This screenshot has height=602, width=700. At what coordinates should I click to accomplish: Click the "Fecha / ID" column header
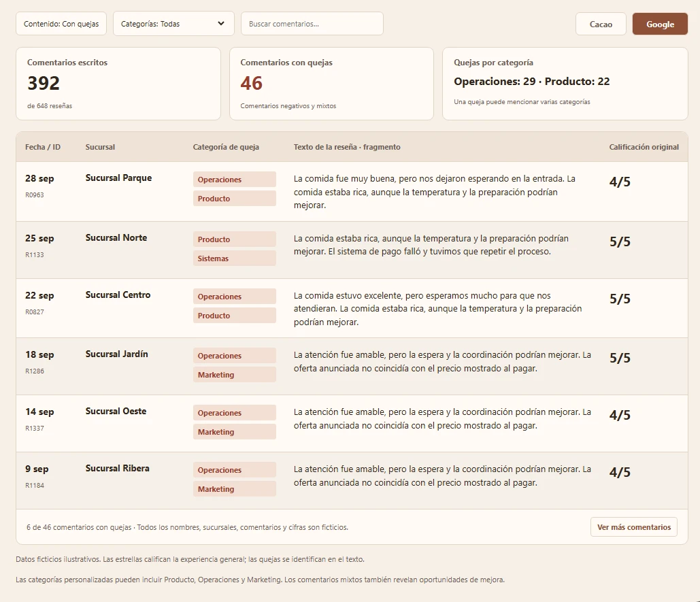coord(43,147)
